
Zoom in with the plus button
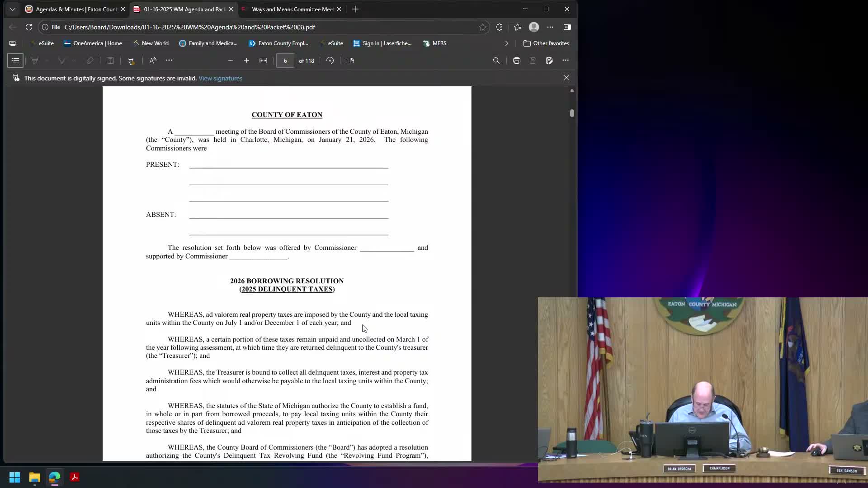tap(246, 61)
